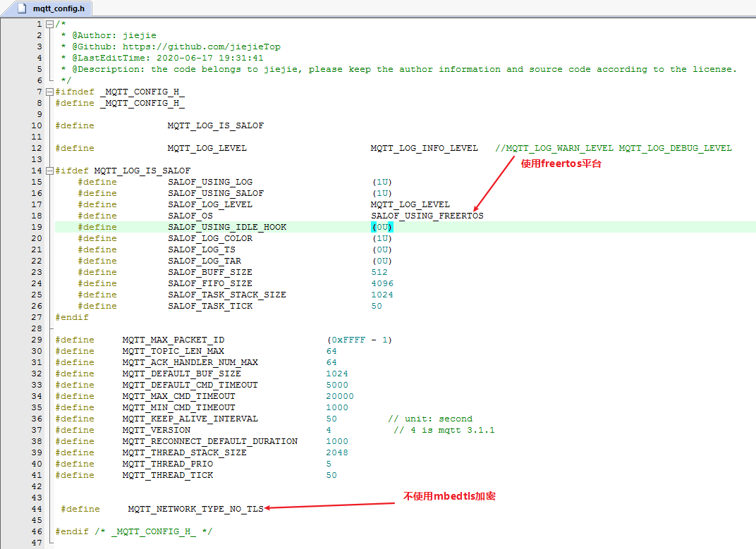The height and width of the screenshot is (549, 756).
Task: Select the MQTT_LOG_LEVEL macro name
Action: click(x=205, y=147)
